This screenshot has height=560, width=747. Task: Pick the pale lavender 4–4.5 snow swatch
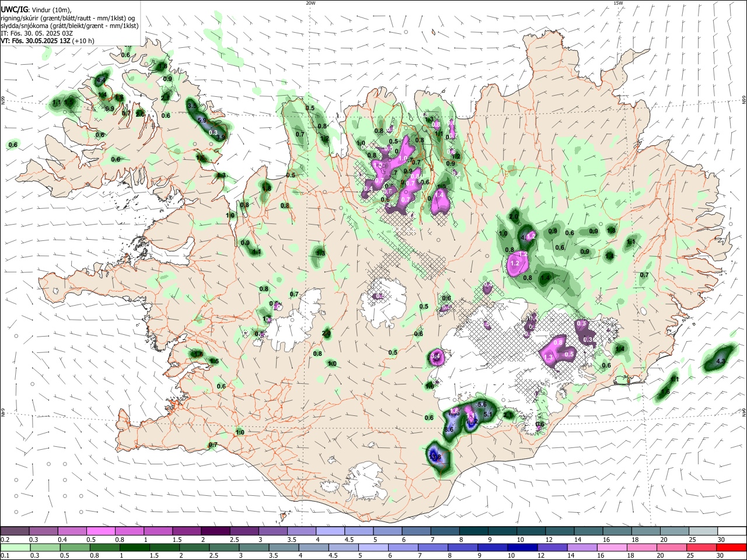(330, 531)
